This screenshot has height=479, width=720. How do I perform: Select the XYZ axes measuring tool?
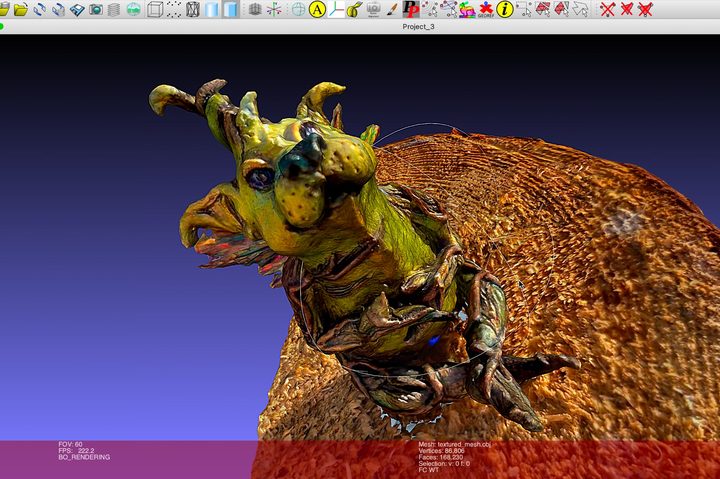(x=336, y=9)
